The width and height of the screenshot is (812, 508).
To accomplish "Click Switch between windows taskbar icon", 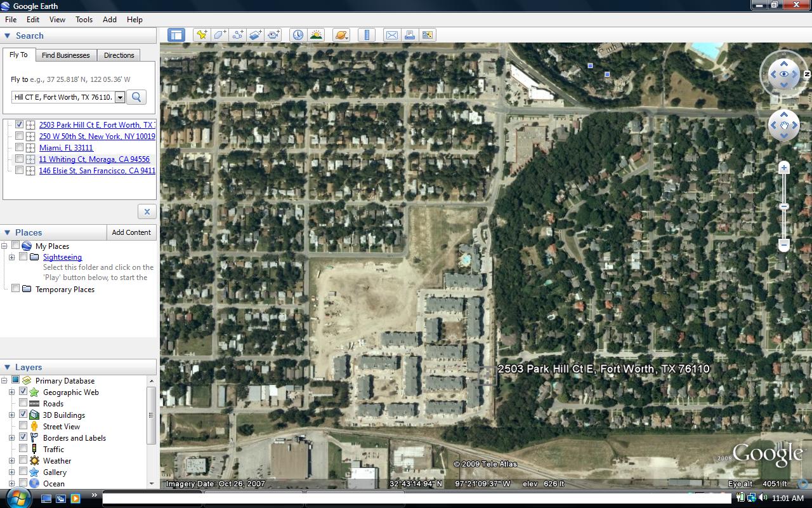I will coord(61,499).
